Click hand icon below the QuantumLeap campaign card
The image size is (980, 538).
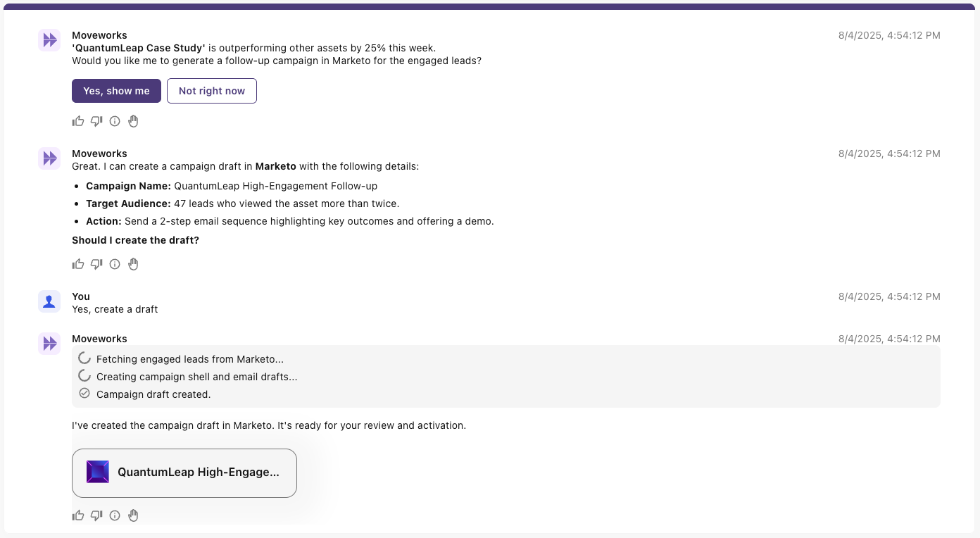(133, 515)
